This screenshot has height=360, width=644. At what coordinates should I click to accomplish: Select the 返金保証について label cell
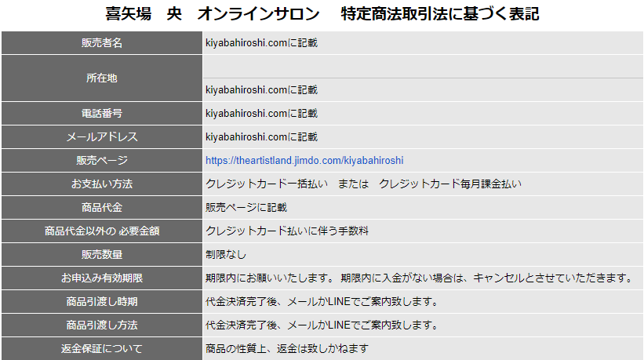click(x=102, y=348)
